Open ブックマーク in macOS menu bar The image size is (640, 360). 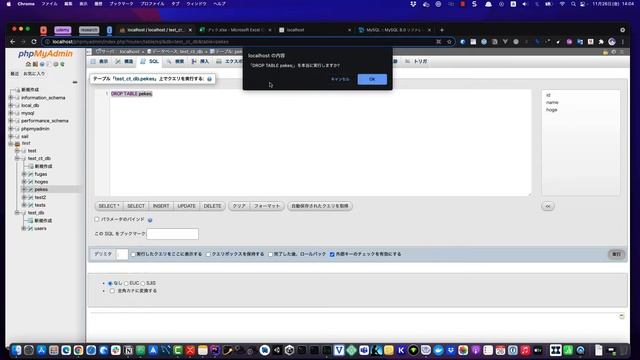(121, 4)
